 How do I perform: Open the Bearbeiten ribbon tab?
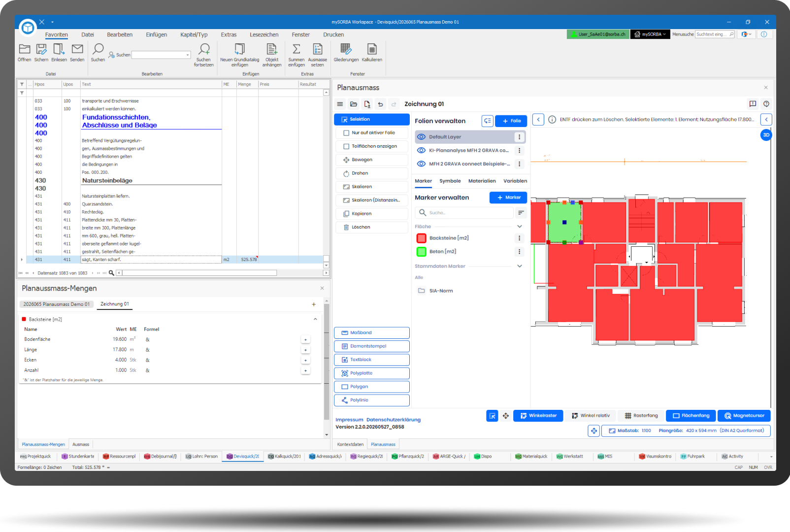120,35
